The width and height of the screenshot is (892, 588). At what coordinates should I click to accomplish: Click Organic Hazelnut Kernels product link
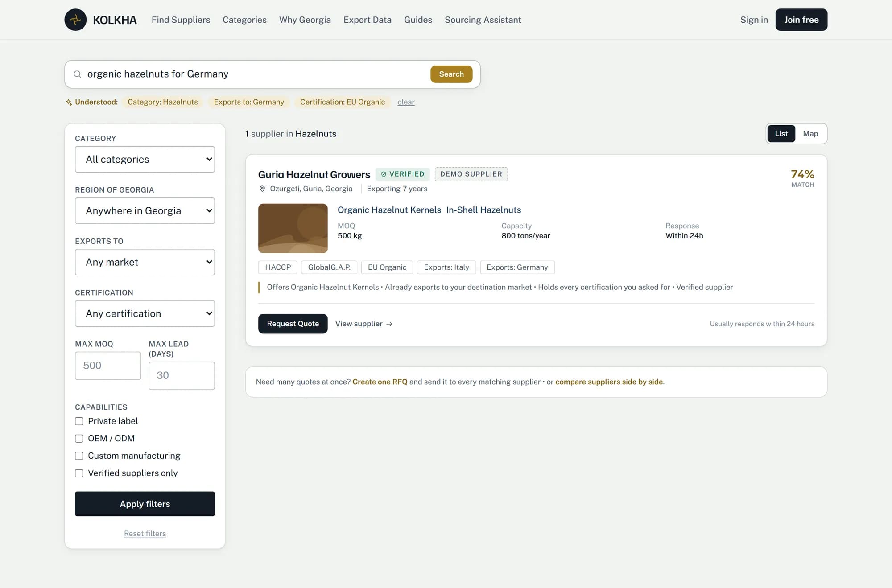tap(389, 210)
